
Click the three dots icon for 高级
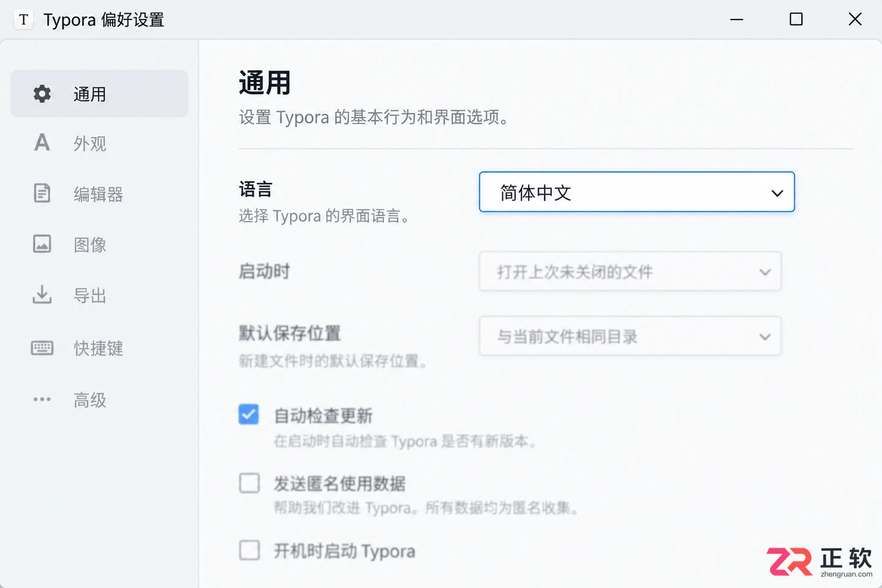click(x=42, y=399)
